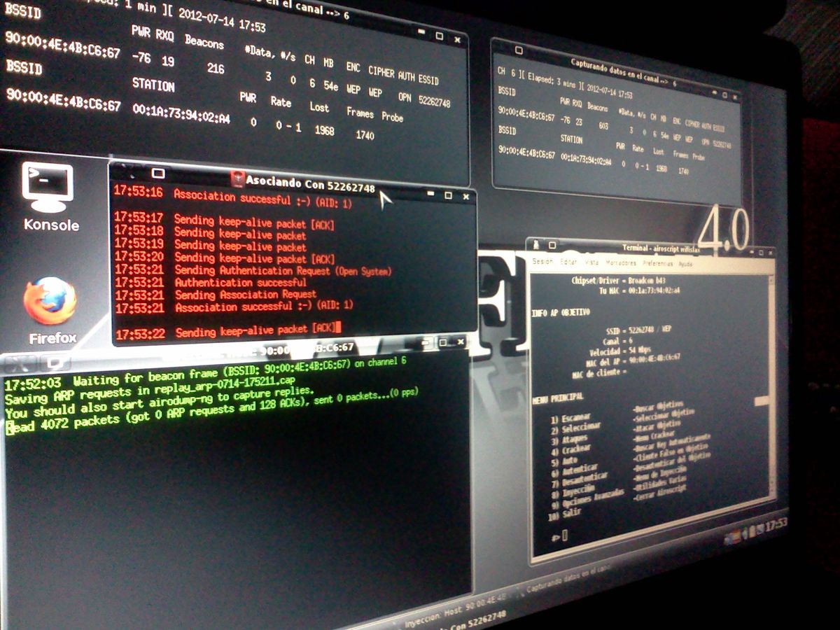The height and width of the screenshot is (630, 840).
Task: Open Preferencias menu in airoscript Terminal
Action: pos(658,263)
